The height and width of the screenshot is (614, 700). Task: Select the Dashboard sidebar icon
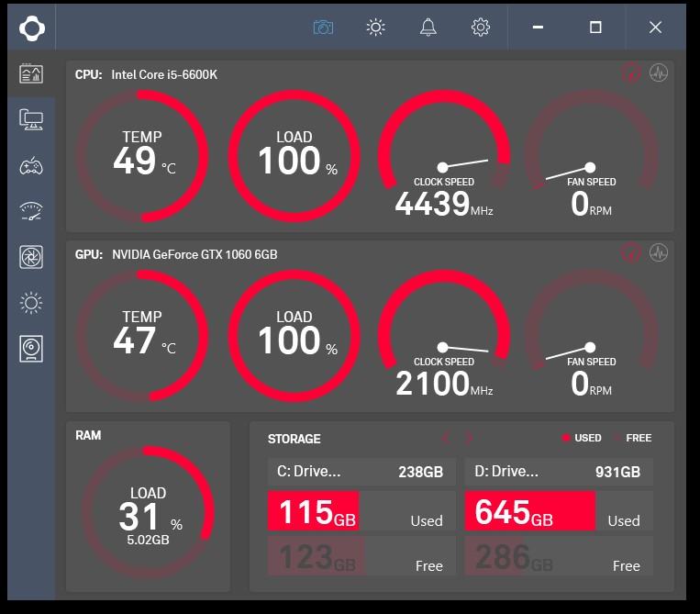(31, 73)
